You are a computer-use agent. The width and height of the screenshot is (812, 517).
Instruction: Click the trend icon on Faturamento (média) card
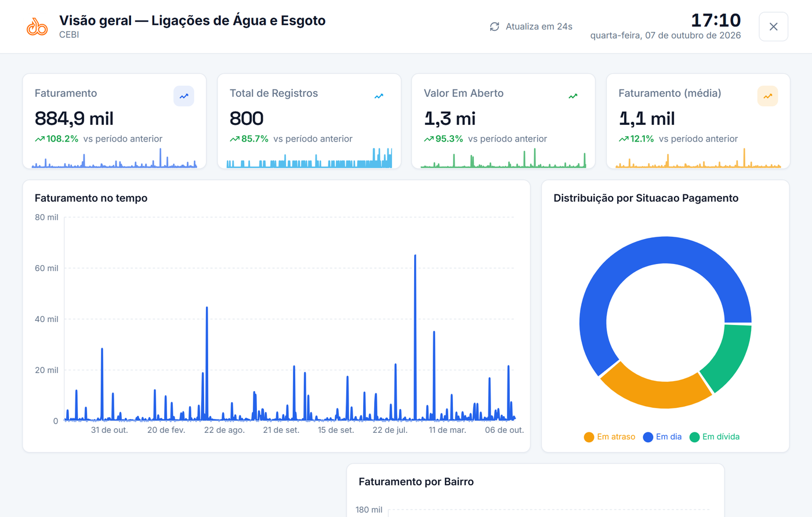pos(768,96)
